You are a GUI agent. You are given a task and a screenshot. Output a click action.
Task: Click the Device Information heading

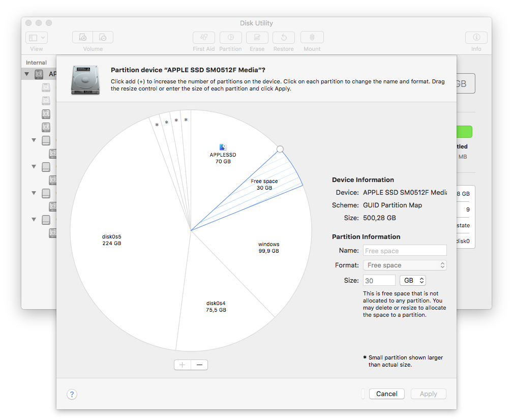click(363, 179)
